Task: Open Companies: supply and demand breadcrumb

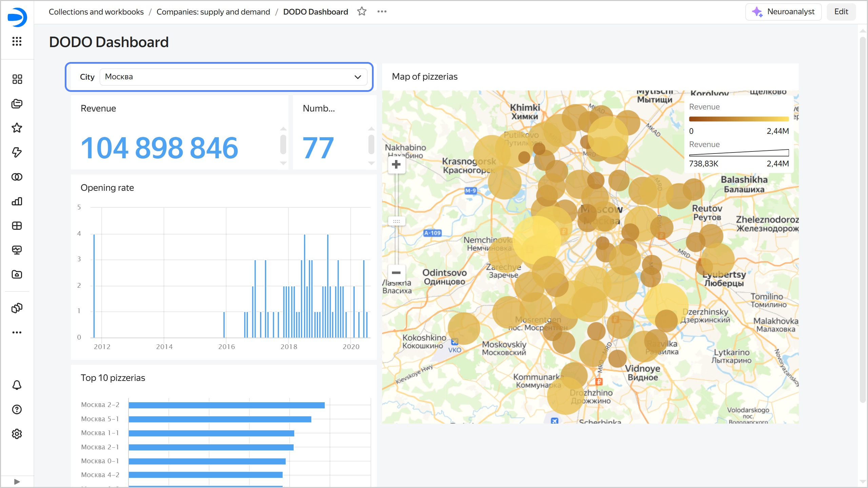Action: click(x=213, y=12)
